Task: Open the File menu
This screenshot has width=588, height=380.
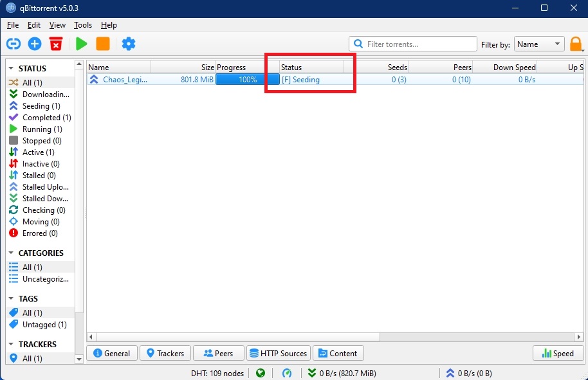Action: (x=13, y=24)
